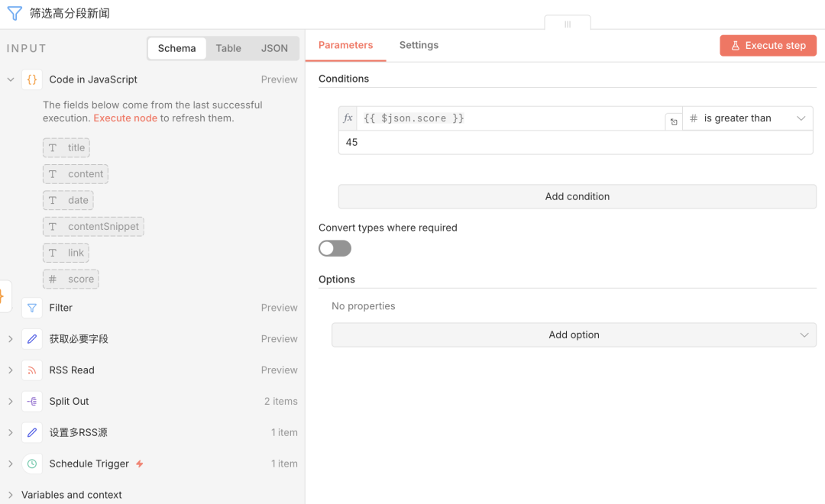
Task: Click the Filter node funnel icon
Action: click(x=32, y=308)
